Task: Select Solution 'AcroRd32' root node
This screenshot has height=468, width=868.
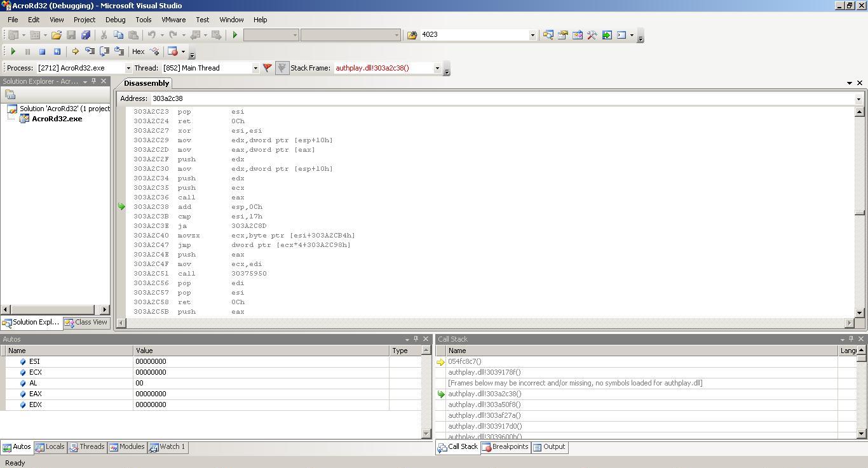Action: (x=64, y=109)
